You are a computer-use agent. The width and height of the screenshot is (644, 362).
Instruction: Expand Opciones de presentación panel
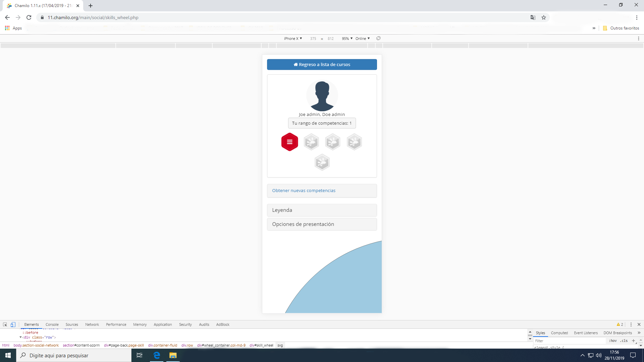[x=322, y=224]
